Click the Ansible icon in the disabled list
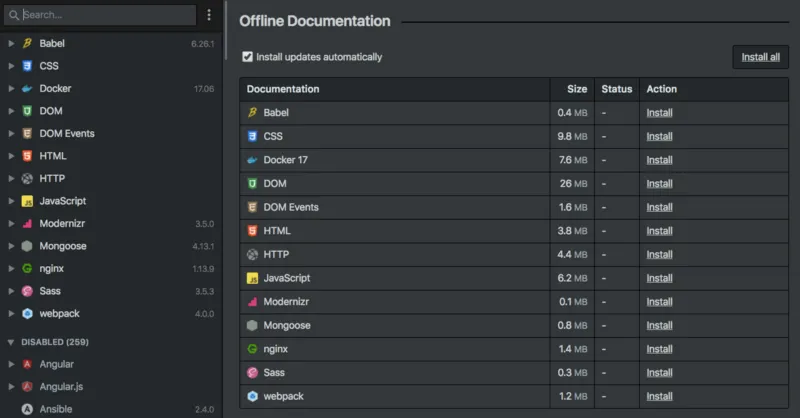 [27, 409]
